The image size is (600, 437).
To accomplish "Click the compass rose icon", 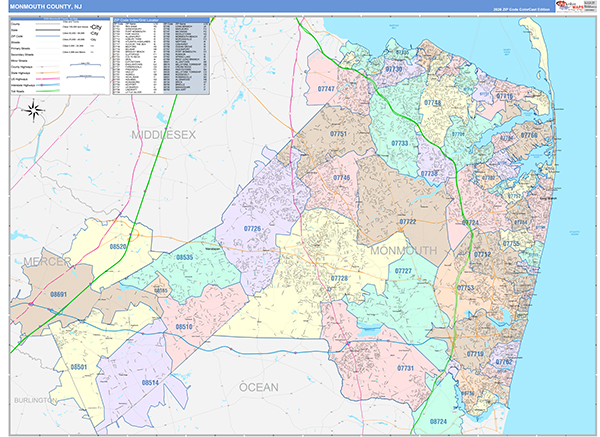I will (x=34, y=110).
